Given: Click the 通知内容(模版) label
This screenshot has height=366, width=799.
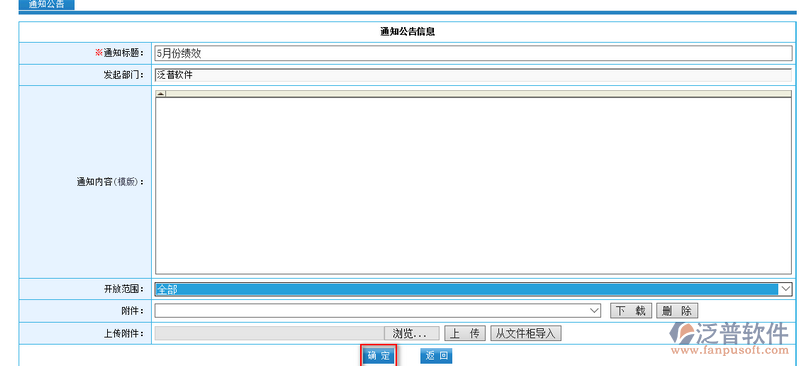Looking at the screenshot, I should [x=111, y=182].
